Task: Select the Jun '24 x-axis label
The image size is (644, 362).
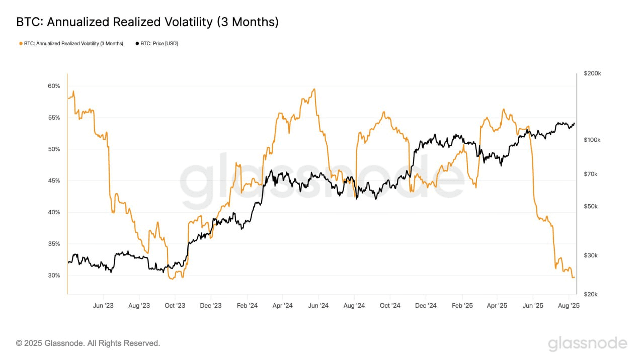Action: click(318, 305)
